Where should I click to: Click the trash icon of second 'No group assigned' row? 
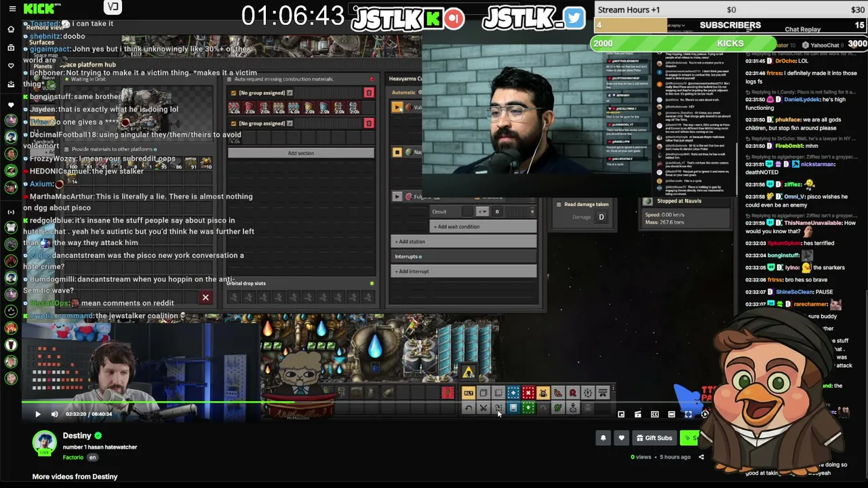[x=369, y=123]
